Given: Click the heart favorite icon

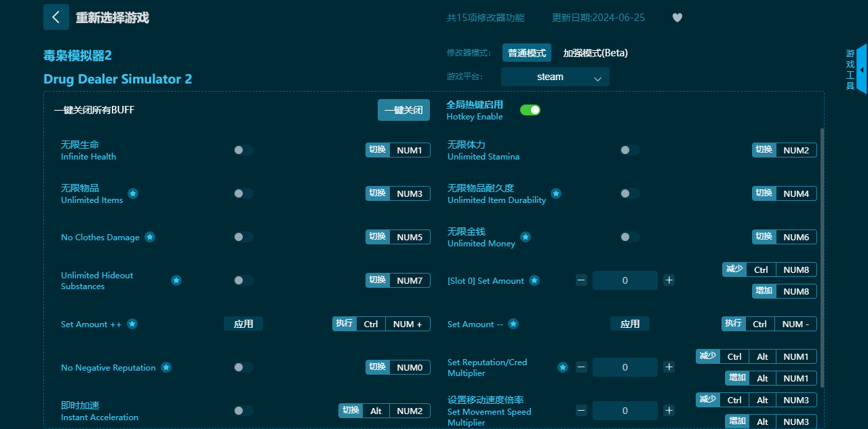Looking at the screenshot, I should pyautogui.click(x=677, y=18).
